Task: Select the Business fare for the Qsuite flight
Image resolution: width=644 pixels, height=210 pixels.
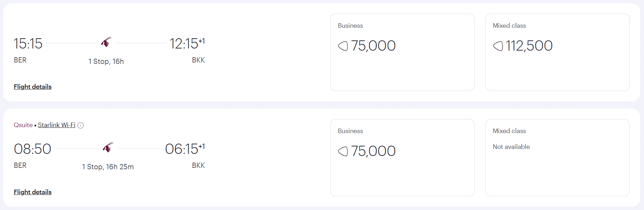Action: point(402,158)
